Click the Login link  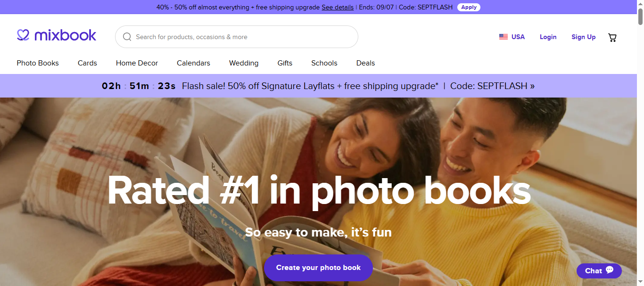pos(548,37)
